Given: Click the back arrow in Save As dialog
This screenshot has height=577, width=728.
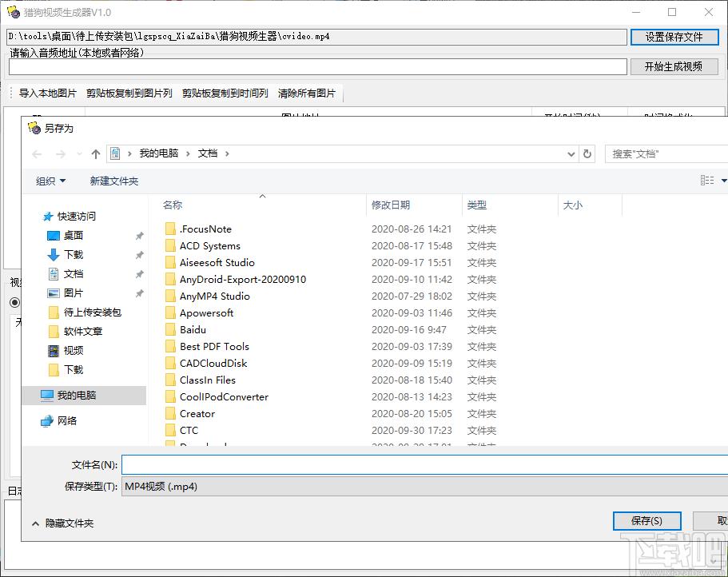Looking at the screenshot, I should pos(37,154).
